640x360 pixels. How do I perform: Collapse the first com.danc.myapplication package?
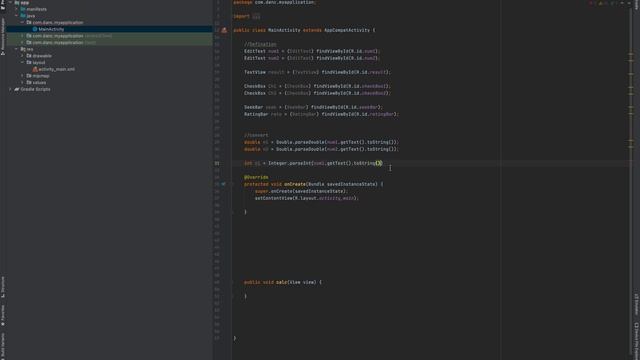pos(22,22)
